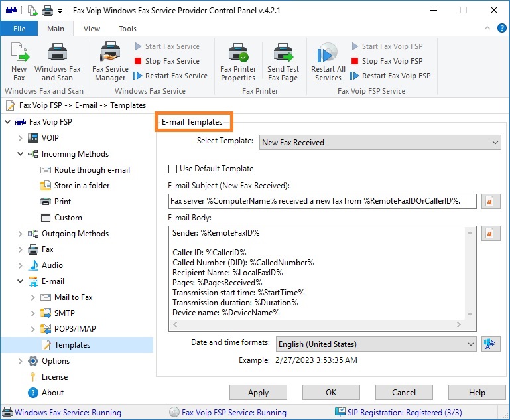Collapse the E-mail tree node

click(20, 281)
